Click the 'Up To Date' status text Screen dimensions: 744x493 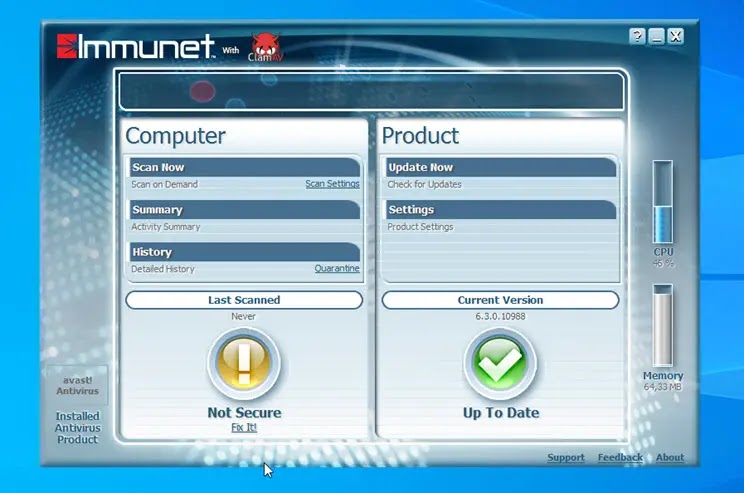coord(501,412)
